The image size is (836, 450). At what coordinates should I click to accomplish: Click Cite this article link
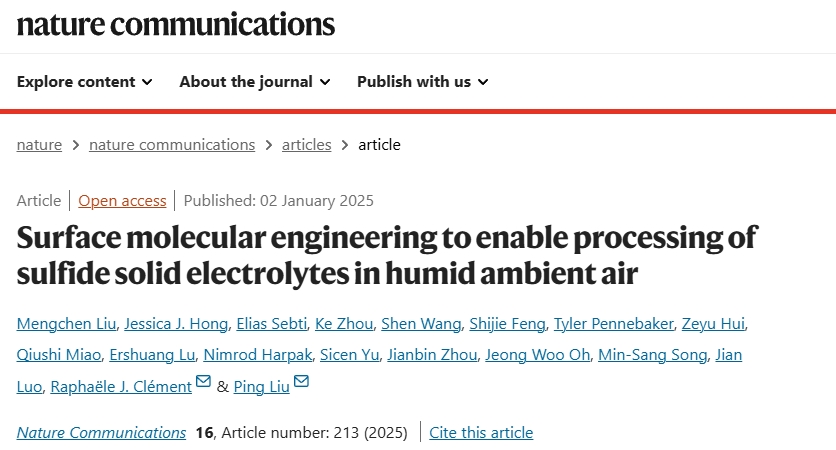coord(481,432)
